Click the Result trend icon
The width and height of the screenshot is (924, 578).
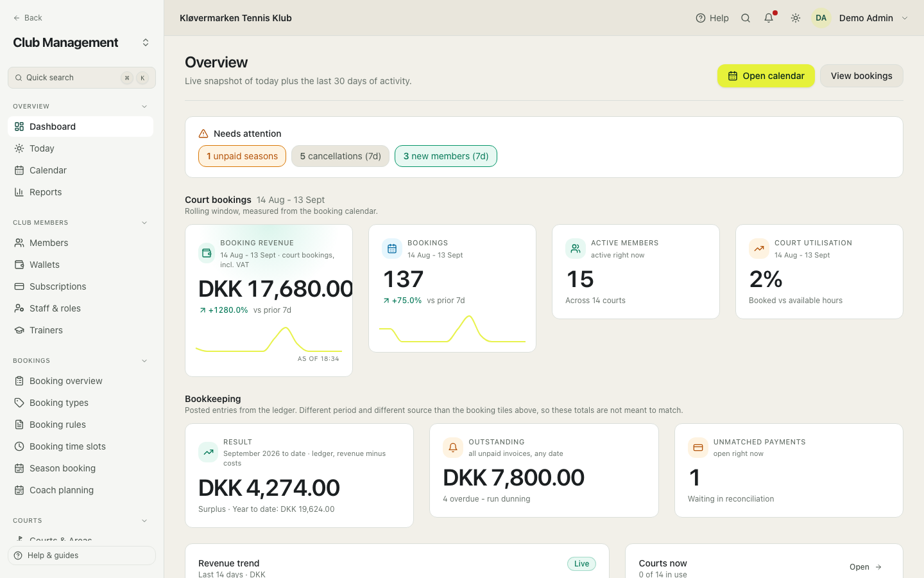(209, 452)
